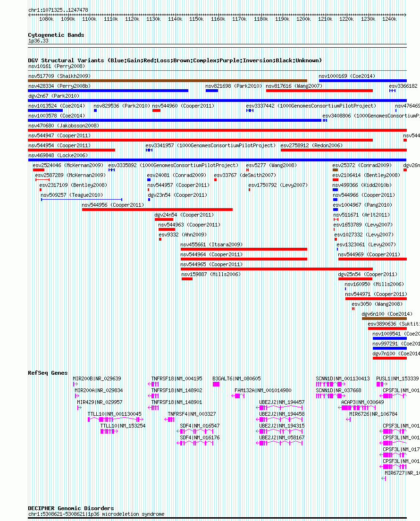Select SDF4|NM_016547 gene label
The width and height of the screenshot is (420, 521).
coord(200,426)
